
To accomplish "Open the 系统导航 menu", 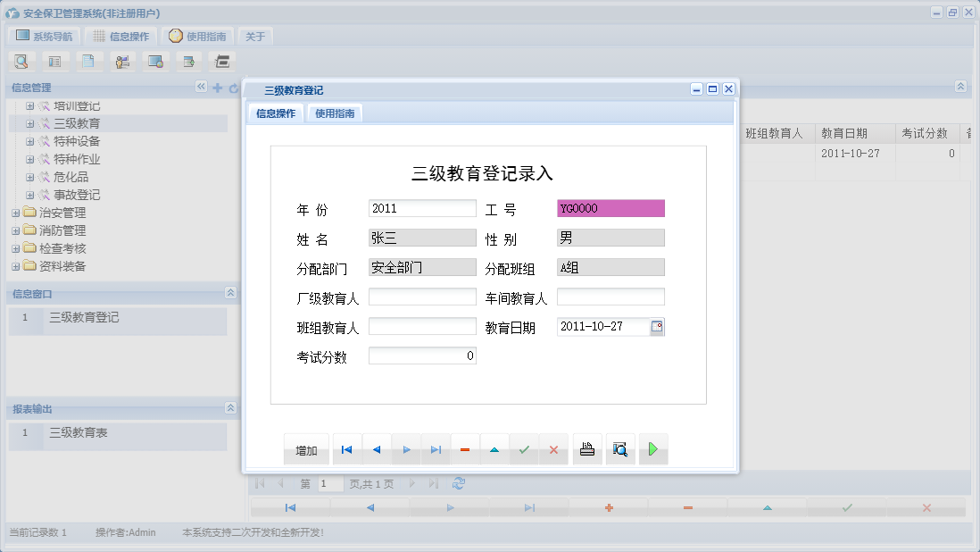I will (x=43, y=36).
